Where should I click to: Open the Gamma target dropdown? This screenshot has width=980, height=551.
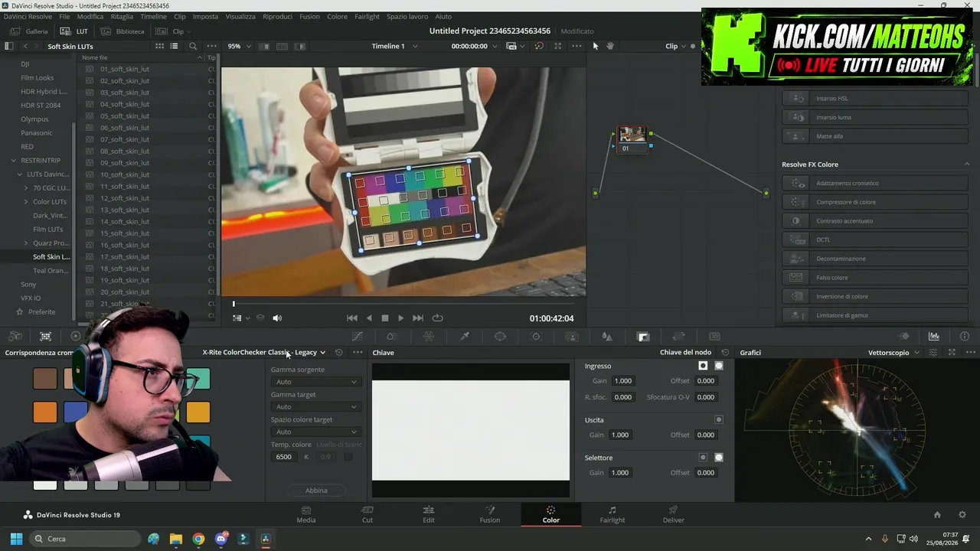(x=315, y=407)
